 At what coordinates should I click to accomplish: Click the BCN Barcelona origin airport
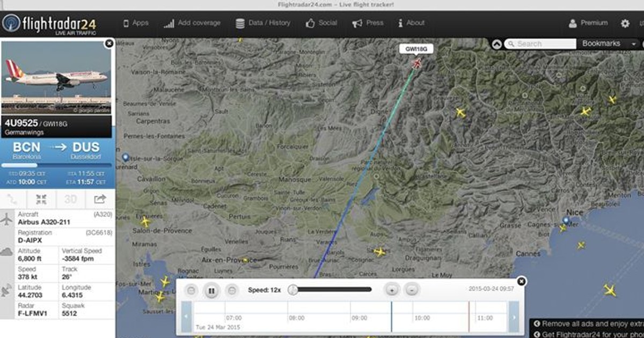point(27,151)
